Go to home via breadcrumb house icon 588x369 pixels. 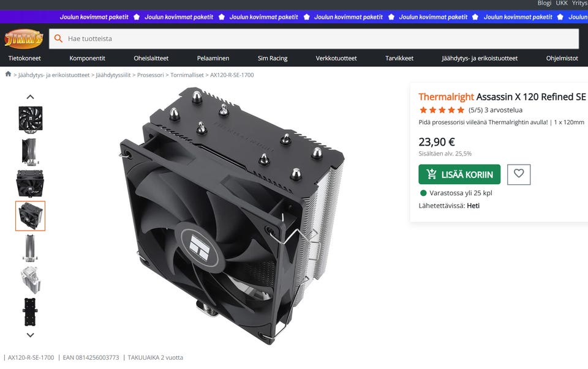8,74
